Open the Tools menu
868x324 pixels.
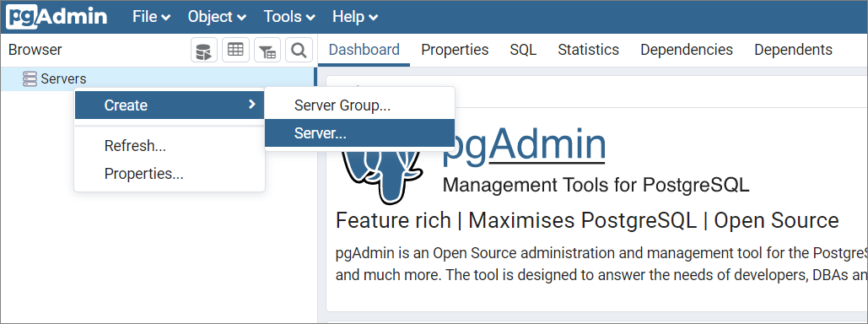pyautogui.click(x=289, y=17)
